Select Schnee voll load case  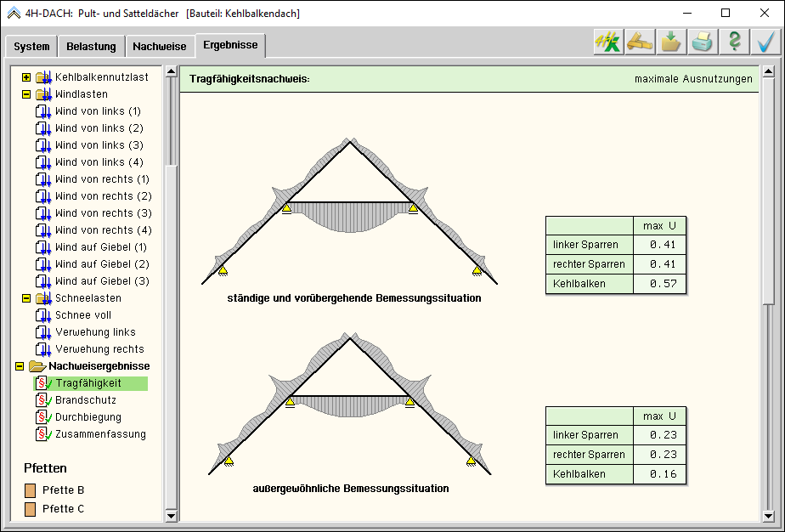[x=82, y=315]
